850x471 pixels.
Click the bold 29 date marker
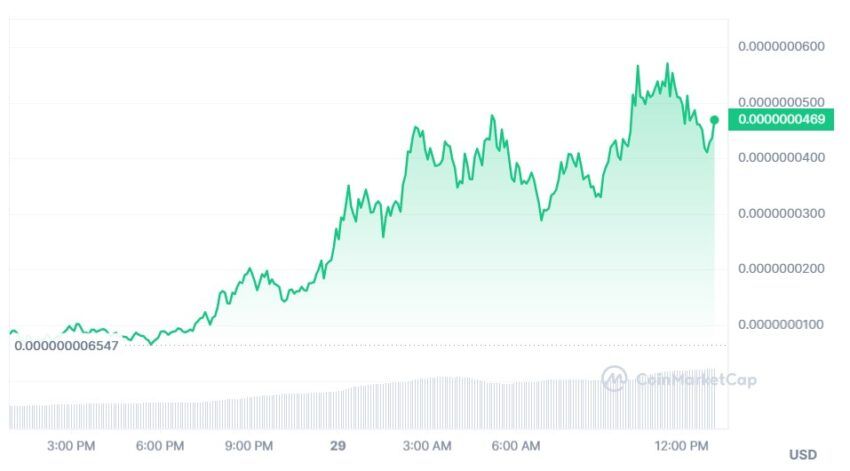(338, 446)
